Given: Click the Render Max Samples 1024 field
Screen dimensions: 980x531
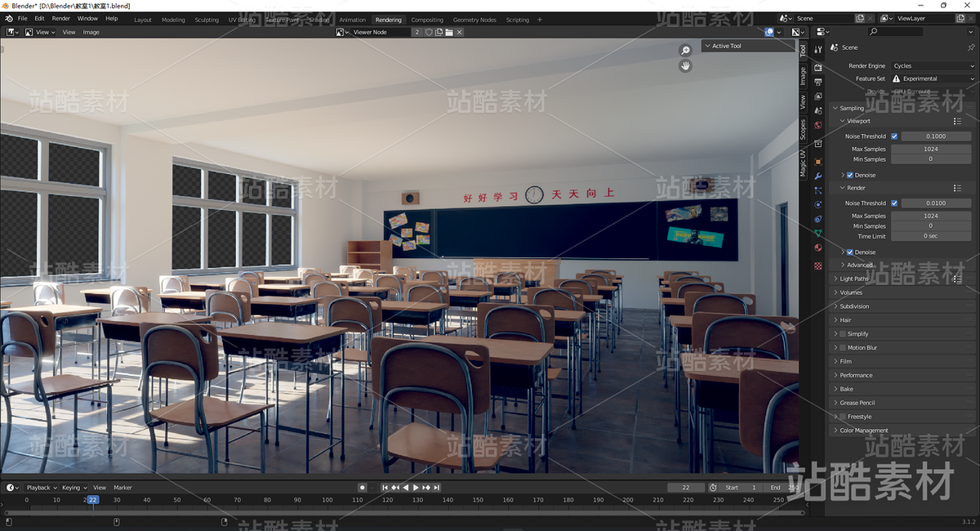Looking at the screenshot, I should (931, 216).
